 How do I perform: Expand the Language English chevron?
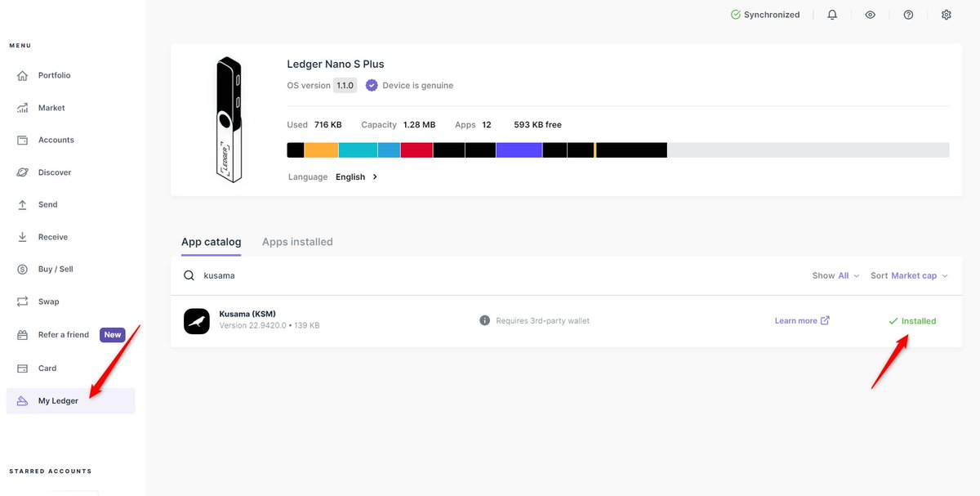[375, 177]
